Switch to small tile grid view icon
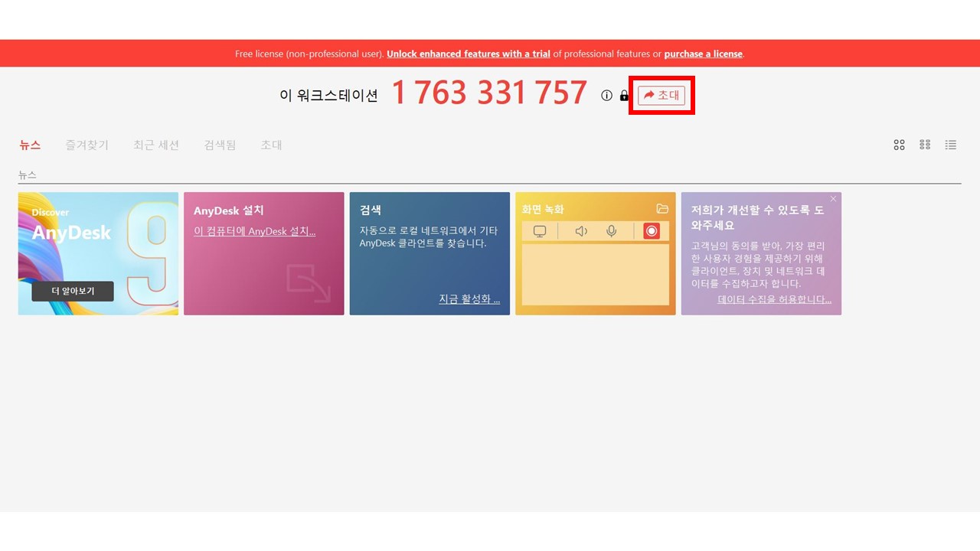 click(925, 145)
